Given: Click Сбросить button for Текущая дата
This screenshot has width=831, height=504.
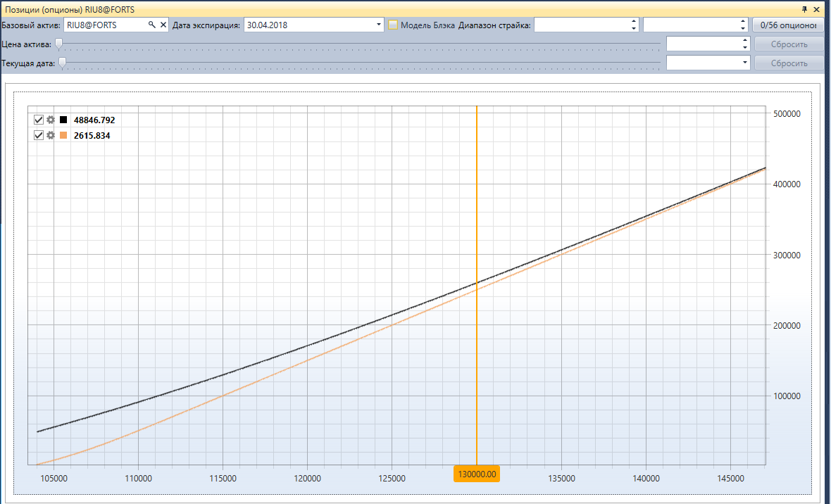Looking at the screenshot, I should coord(789,63).
